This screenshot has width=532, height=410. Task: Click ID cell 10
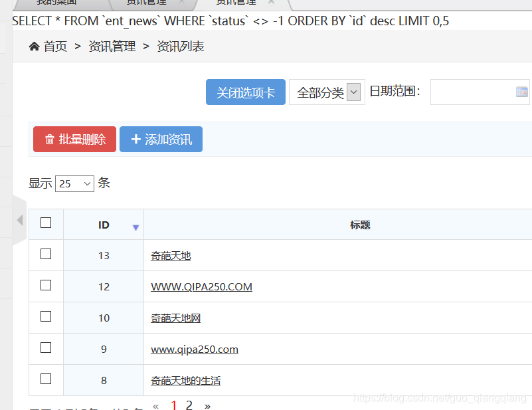(x=104, y=318)
